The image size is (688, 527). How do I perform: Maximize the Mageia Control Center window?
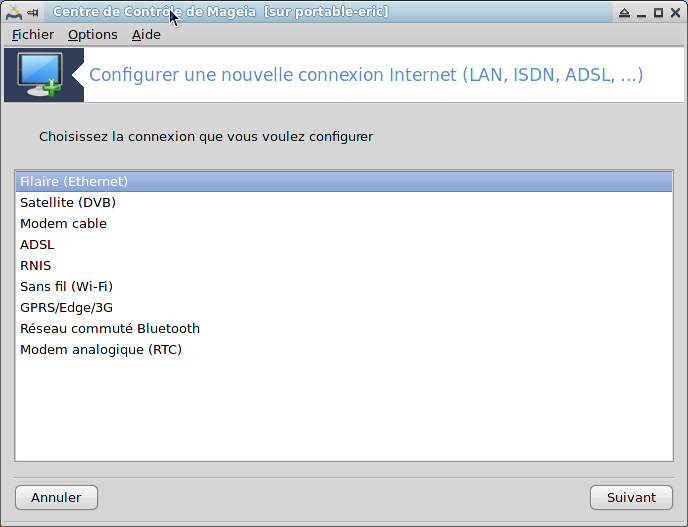pos(658,13)
